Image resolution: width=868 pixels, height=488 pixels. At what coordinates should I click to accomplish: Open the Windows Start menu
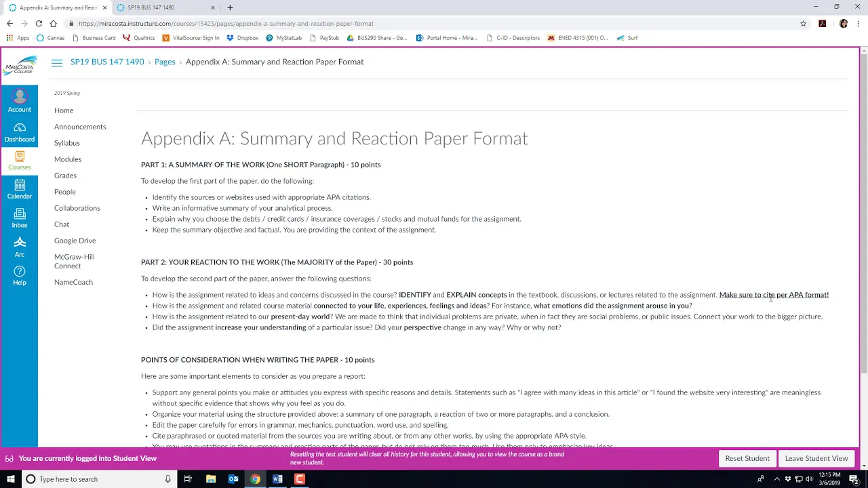[x=10, y=479]
